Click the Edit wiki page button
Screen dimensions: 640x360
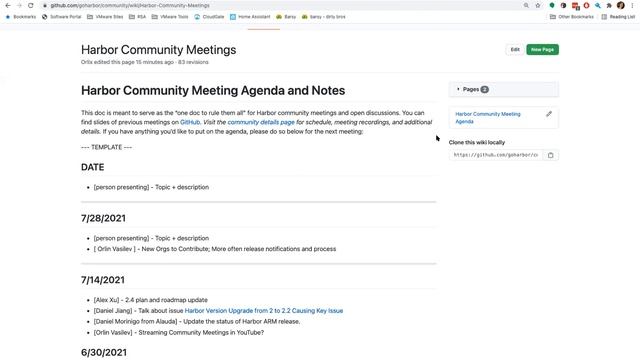coord(515,49)
